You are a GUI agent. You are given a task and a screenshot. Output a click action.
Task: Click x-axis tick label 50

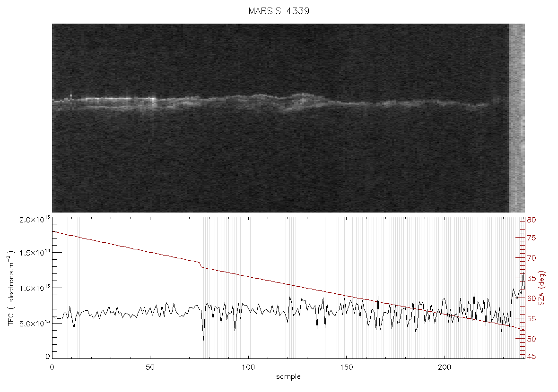[x=150, y=367]
